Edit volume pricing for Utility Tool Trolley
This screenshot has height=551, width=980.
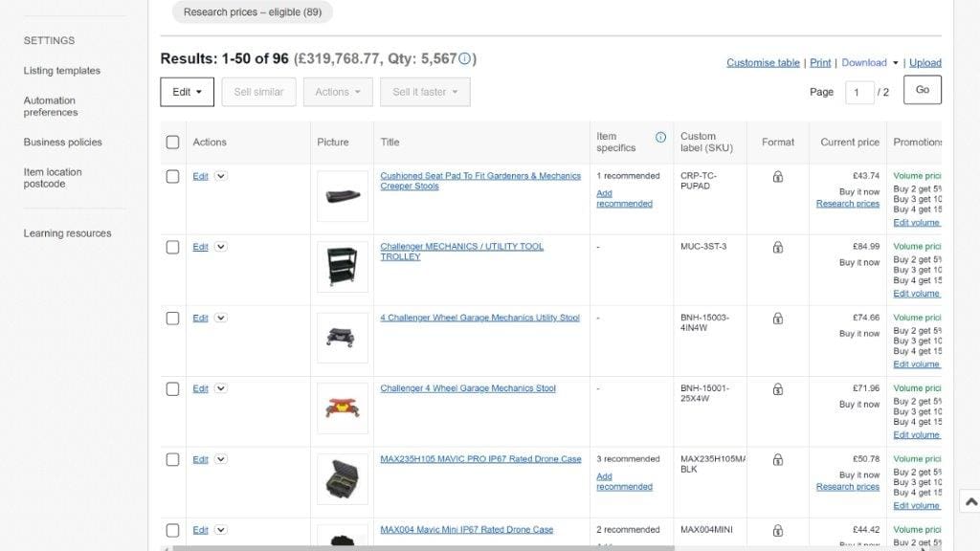point(916,294)
